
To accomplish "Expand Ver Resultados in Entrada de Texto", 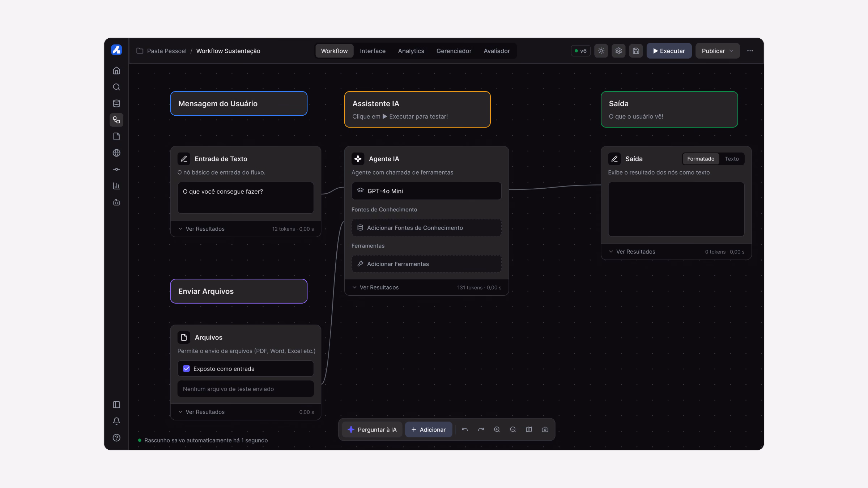I will coord(201,229).
